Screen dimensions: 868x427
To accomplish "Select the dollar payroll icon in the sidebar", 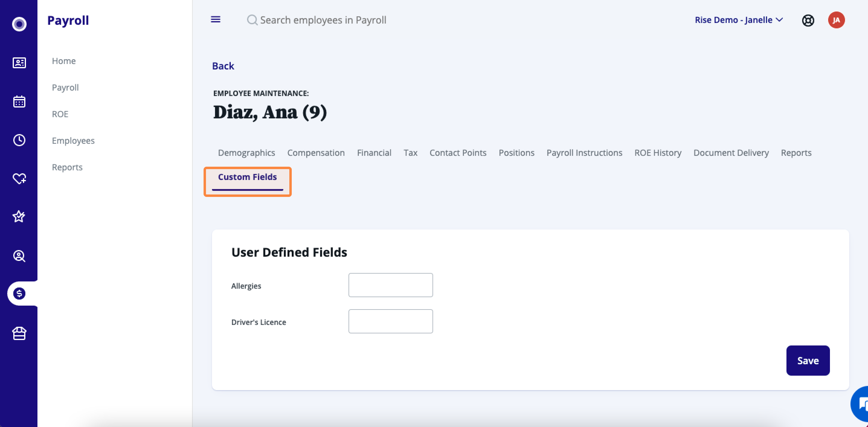I will (x=19, y=294).
